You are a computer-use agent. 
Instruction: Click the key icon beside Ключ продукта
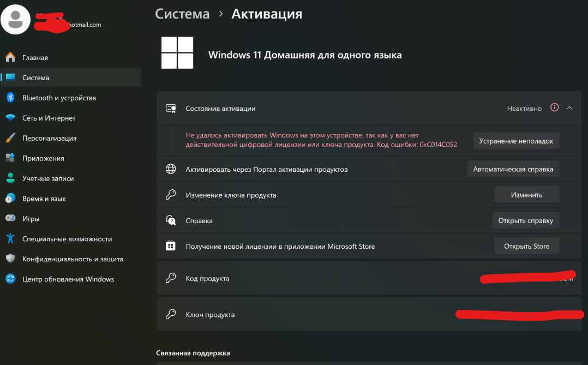171,314
